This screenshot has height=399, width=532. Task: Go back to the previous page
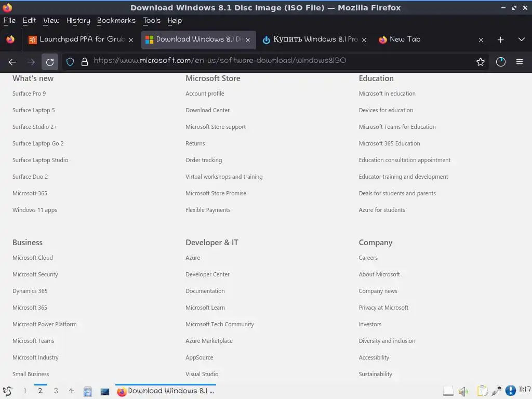[x=12, y=62]
